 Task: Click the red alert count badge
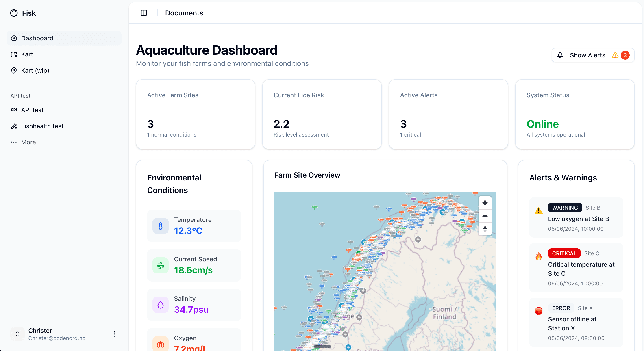[x=625, y=55]
